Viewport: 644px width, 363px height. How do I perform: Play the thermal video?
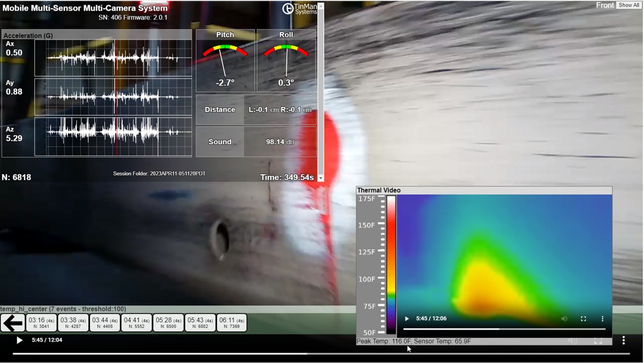coord(406,318)
